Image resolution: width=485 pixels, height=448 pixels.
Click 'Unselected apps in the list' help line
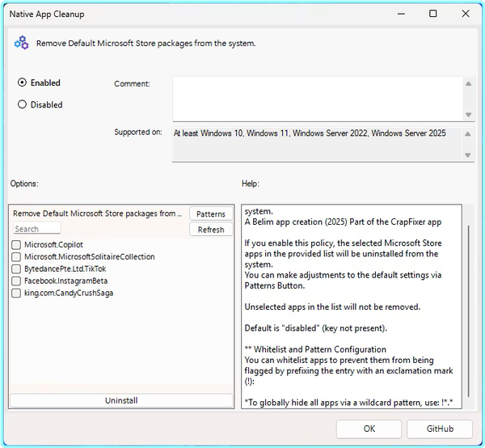[332, 307]
